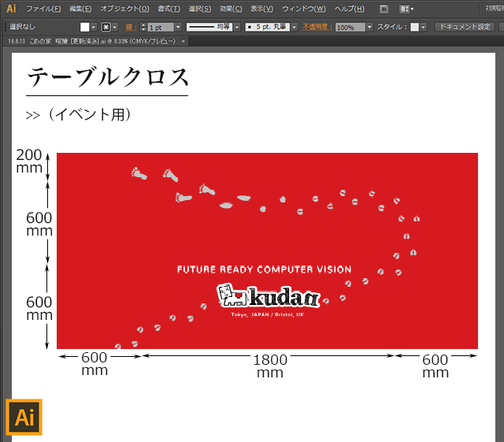Click the orange 不透明度 opacity link
This screenshot has width=504, height=442.
tap(317, 27)
